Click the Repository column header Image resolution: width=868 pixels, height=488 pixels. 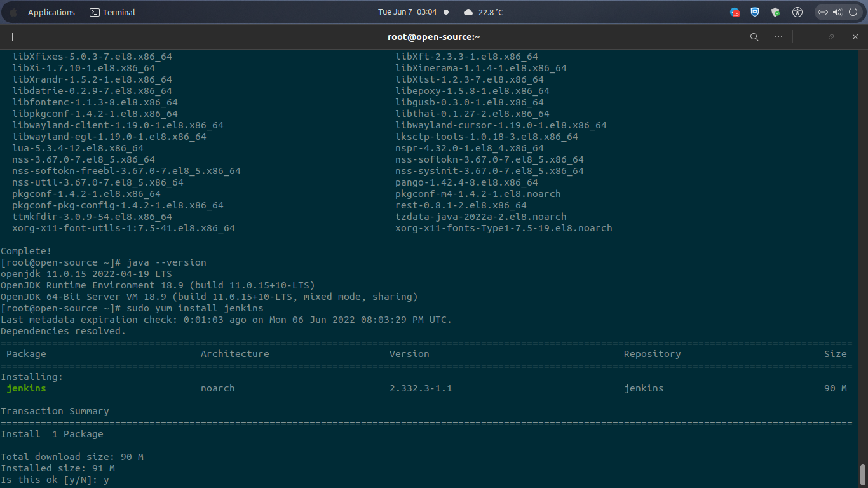[652, 354]
